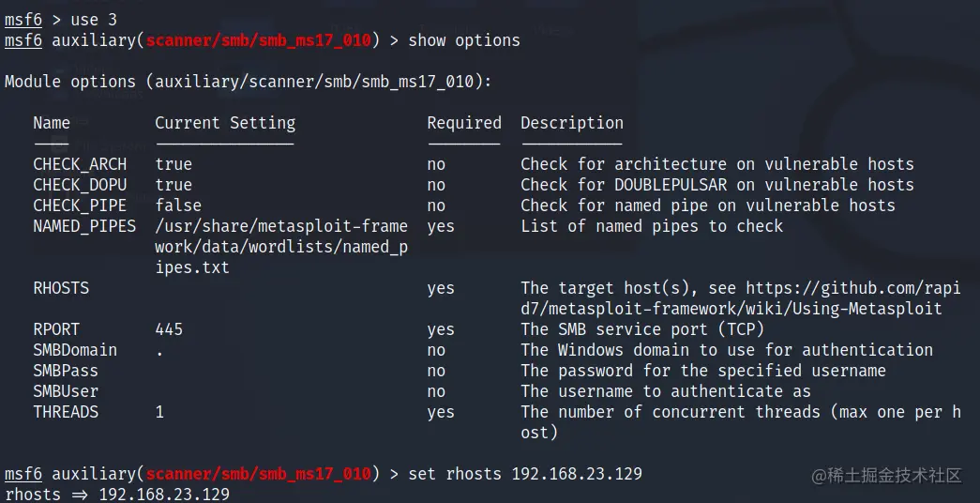Click the RPORT value 445
This screenshot has width=980, height=503.
pos(169,329)
